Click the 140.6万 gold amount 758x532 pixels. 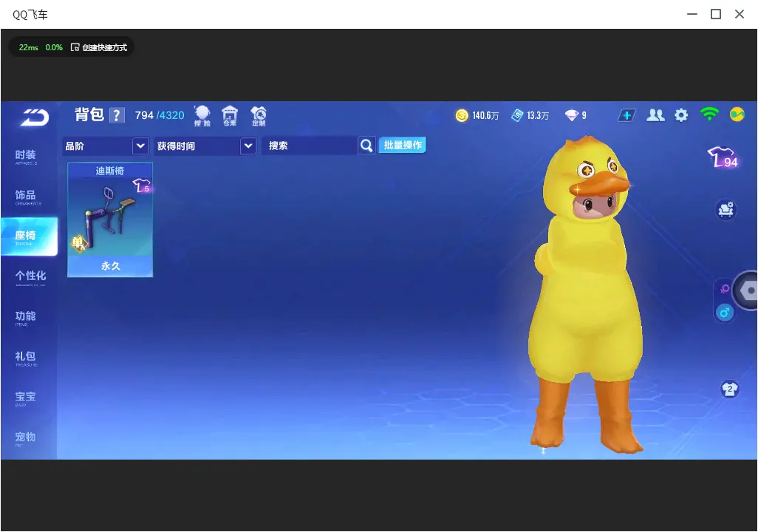(x=485, y=115)
